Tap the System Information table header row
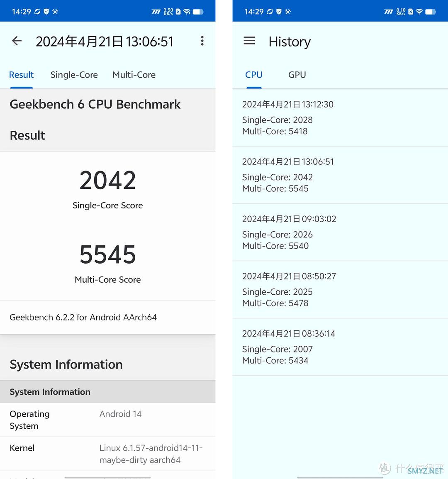The height and width of the screenshot is (479, 448). [108, 392]
